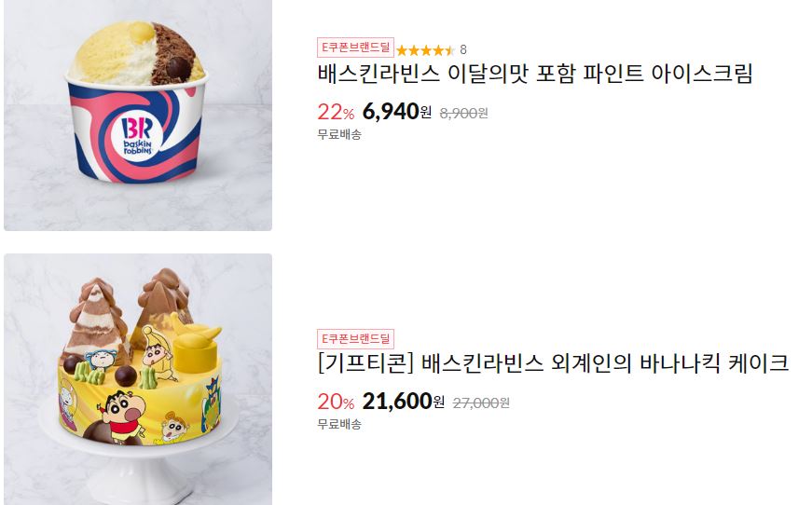Open the Baskin Robbins pint ice cream thumbnail
812x505 pixels.
[138, 115]
